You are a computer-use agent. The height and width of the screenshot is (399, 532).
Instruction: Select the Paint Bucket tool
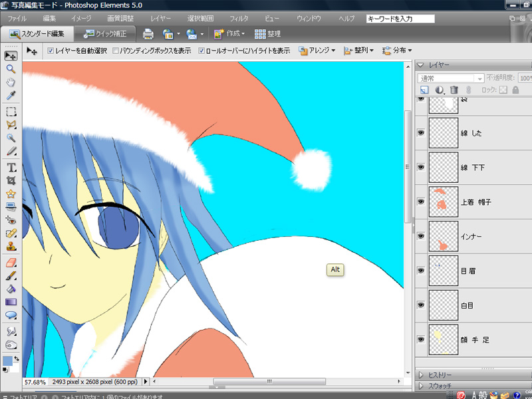point(11,289)
